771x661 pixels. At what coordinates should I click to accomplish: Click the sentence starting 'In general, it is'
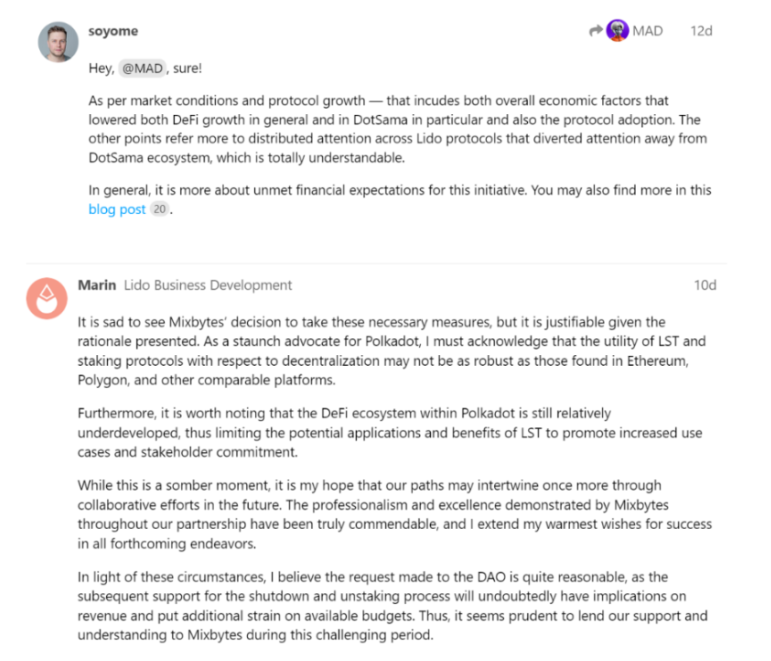pos(400,199)
